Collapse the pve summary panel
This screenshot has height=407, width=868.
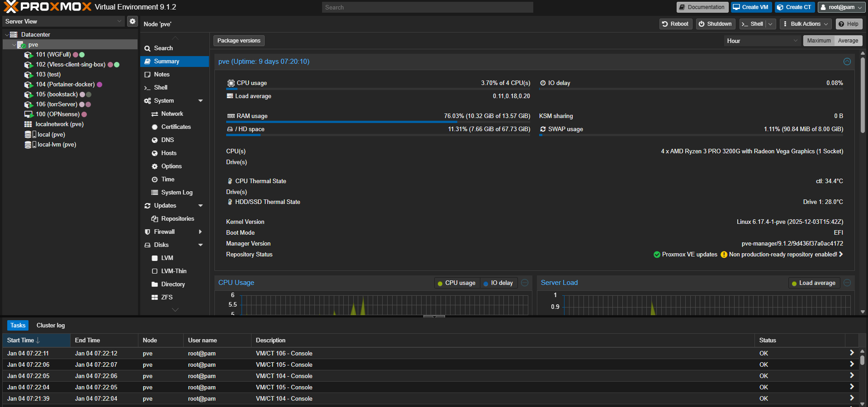847,62
